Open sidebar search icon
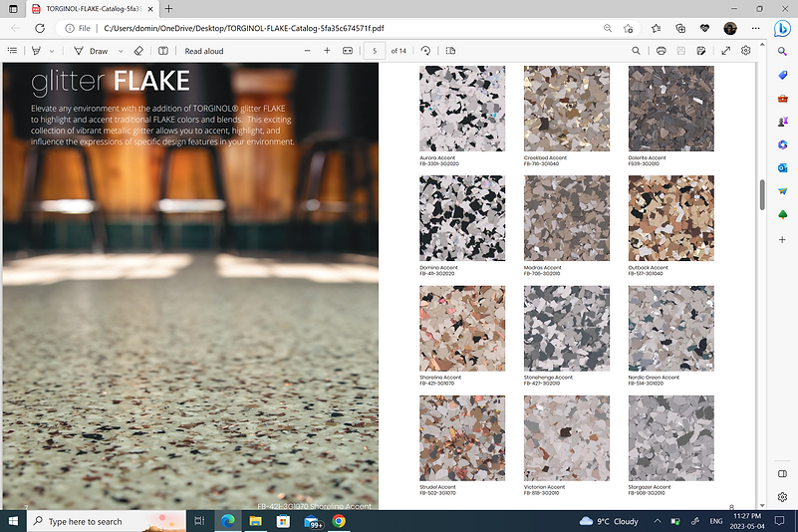The image size is (798, 532). click(x=783, y=51)
